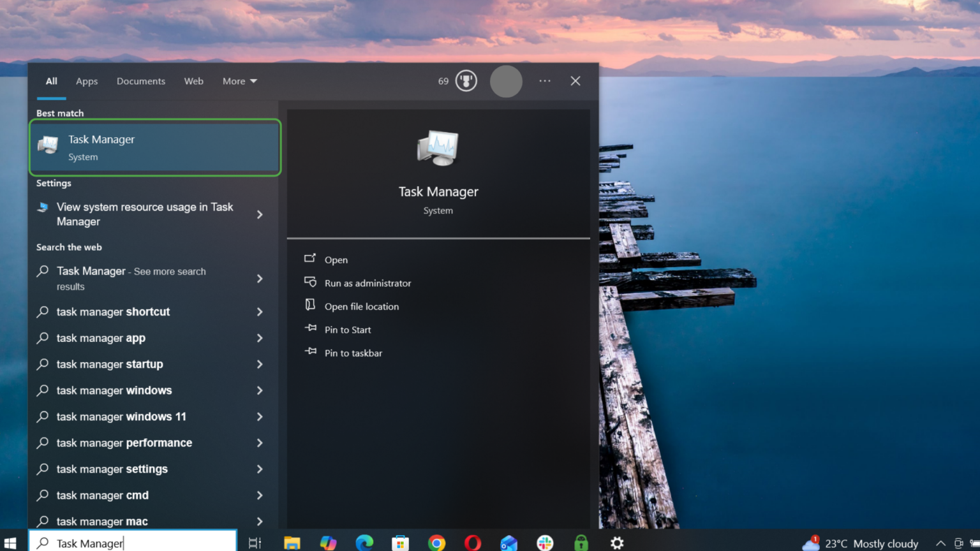Click the Pin to taskbar pin icon

click(x=311, y=351)
